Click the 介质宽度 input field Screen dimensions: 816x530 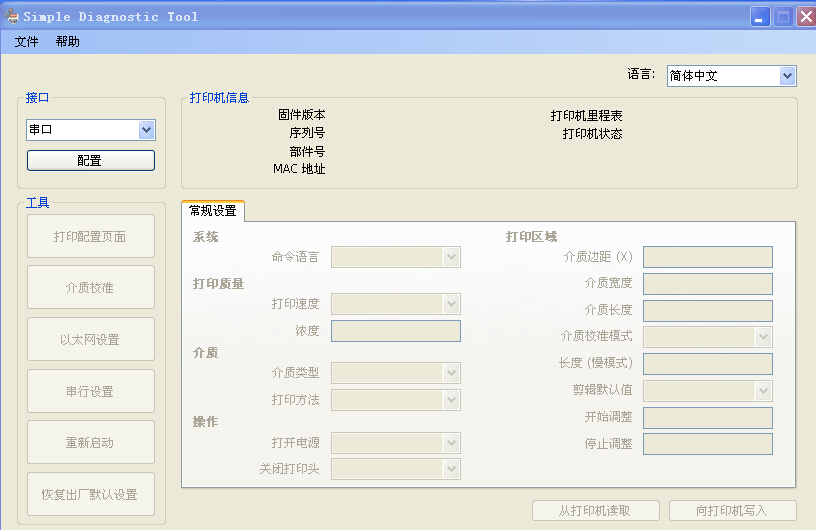coord(708,284)
